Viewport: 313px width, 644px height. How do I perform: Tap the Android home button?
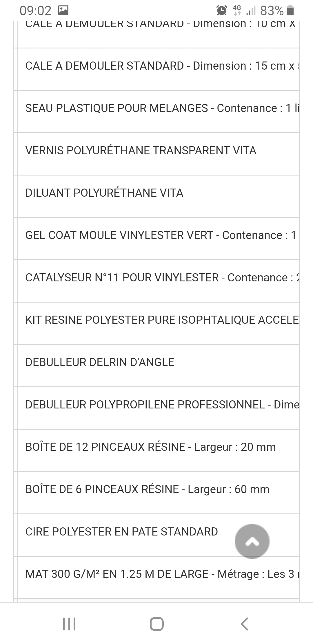click(156, 623)
